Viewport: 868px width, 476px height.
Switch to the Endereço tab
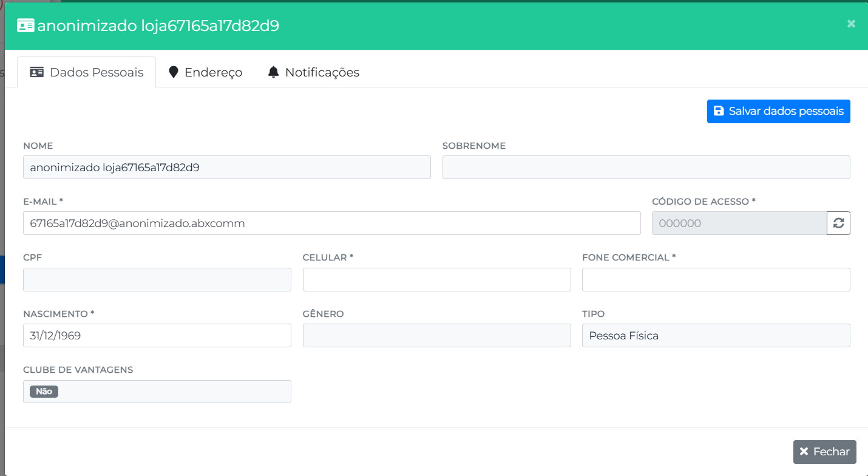coord(205,72)
